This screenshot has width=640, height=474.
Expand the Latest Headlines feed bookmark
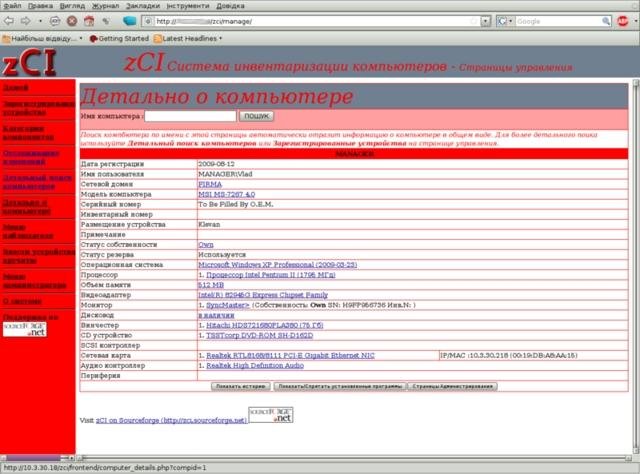click(x=188, y=38)
